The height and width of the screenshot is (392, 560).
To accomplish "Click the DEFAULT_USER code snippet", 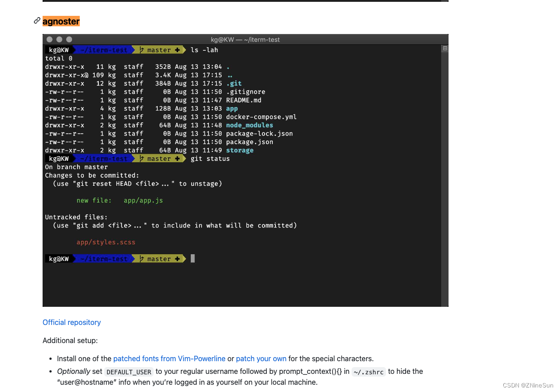I will coord(129,372).
